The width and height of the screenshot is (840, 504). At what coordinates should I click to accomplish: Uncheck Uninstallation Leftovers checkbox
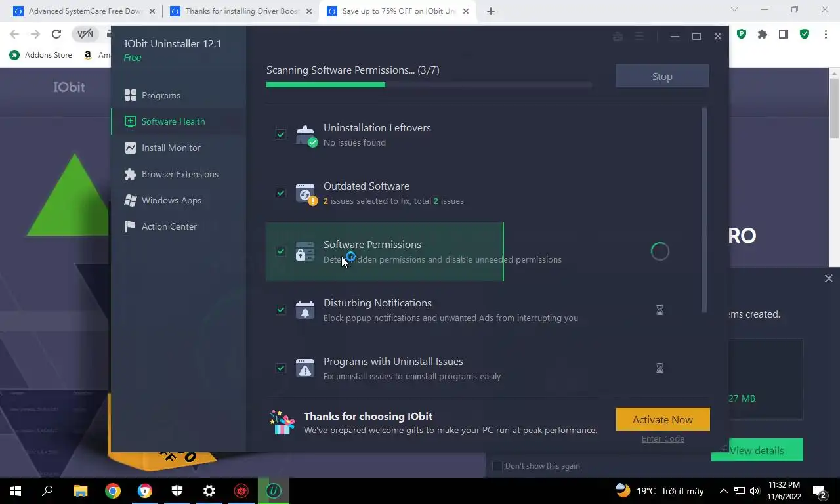[x=281, y=135]
